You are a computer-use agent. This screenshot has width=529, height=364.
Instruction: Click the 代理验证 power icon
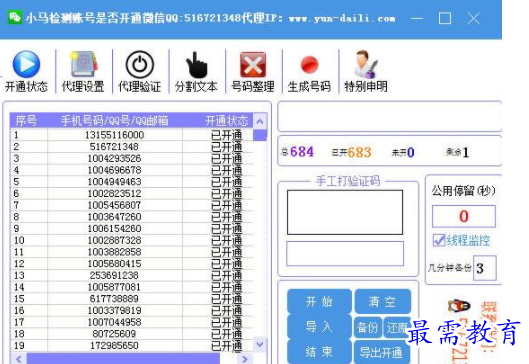tap(140, 64)
